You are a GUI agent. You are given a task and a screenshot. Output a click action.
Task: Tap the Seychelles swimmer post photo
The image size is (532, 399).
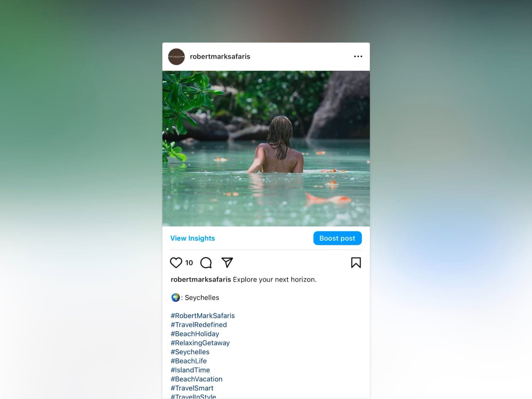pos(266,149)
